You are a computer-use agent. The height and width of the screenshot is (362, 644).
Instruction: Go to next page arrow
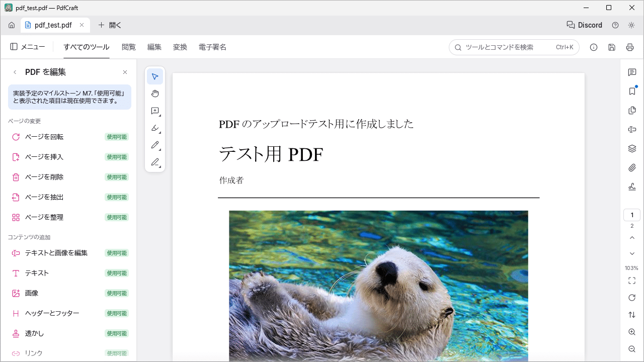pyautogui.click(x=632, y=253)
